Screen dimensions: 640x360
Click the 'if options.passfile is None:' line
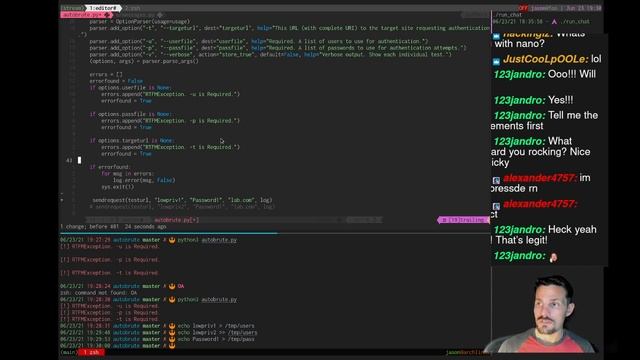point(131,114)
